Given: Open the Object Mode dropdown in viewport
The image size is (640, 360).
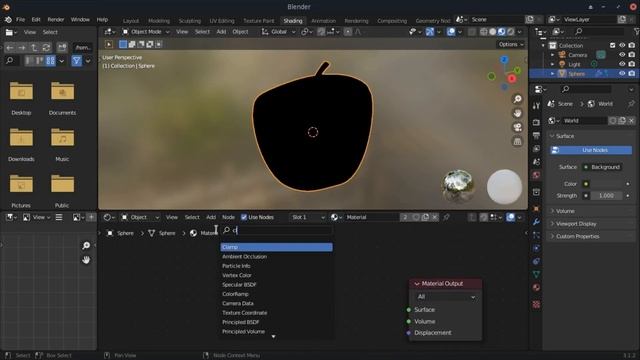Looking at the screenshot, I should click(x=146, y=32).
